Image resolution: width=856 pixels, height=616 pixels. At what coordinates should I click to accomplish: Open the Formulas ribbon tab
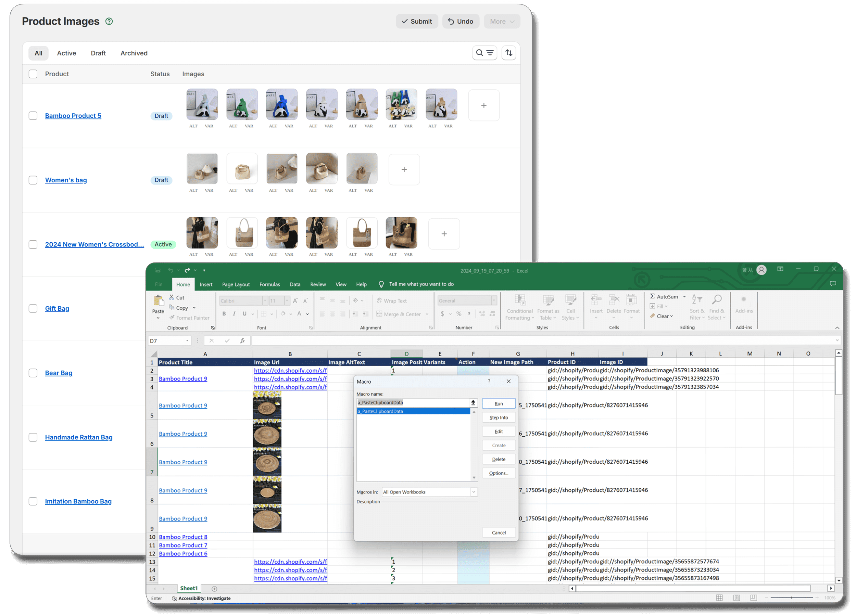pos(269,284)
